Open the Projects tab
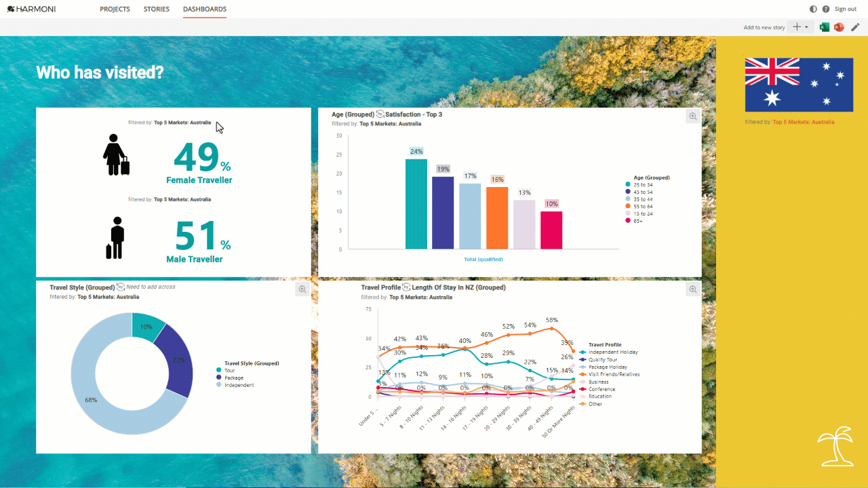Viewport: 868px width, 488px height. [115, 9]
